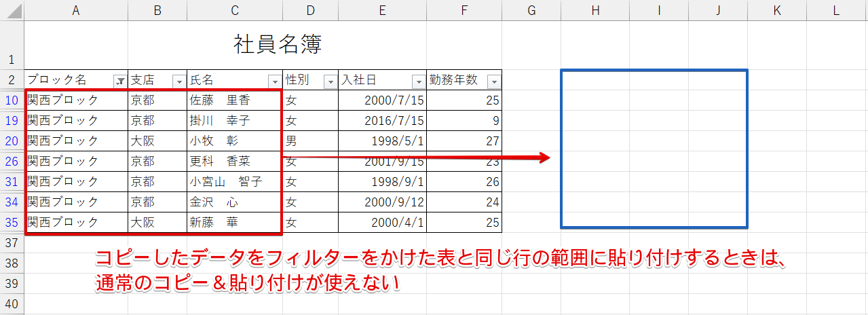
Task: Click the date cell 1998/5/1
Action: [x=382, y=141]
